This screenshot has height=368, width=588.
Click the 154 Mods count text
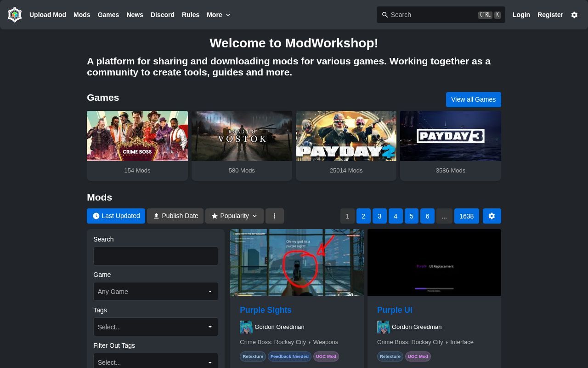(137, 171)
